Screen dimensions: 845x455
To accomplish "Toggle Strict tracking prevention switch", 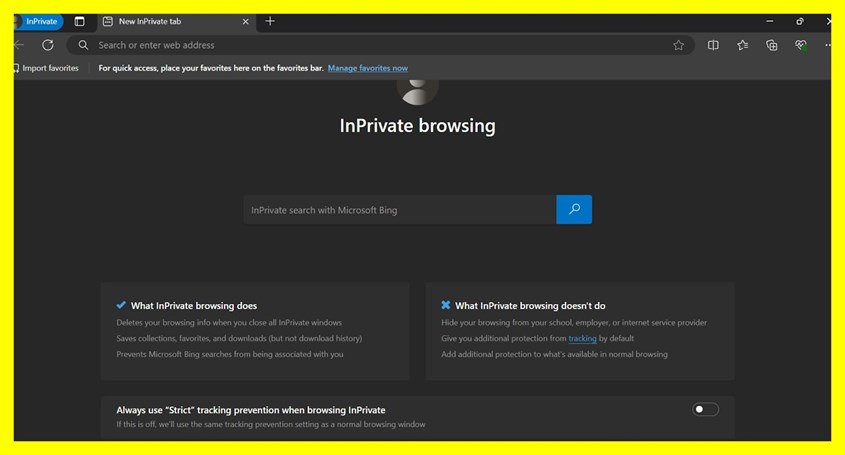I will [x=705, y=409].
